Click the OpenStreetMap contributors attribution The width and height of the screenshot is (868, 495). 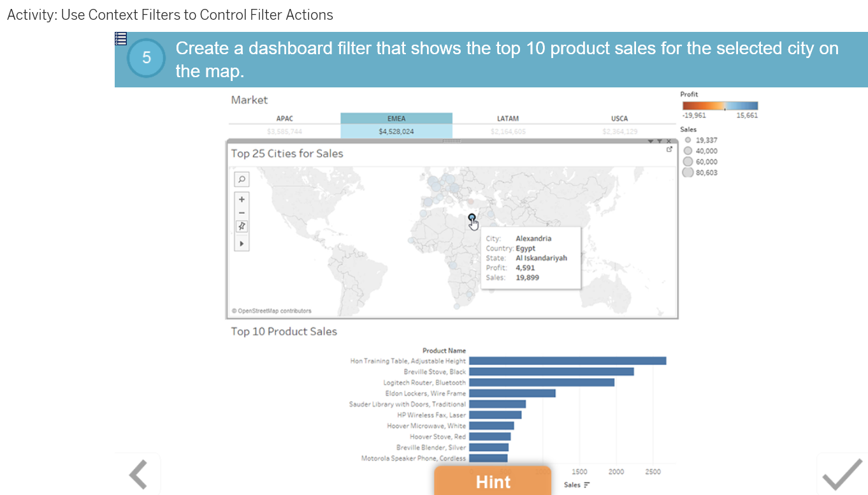(x=271, y=311)
